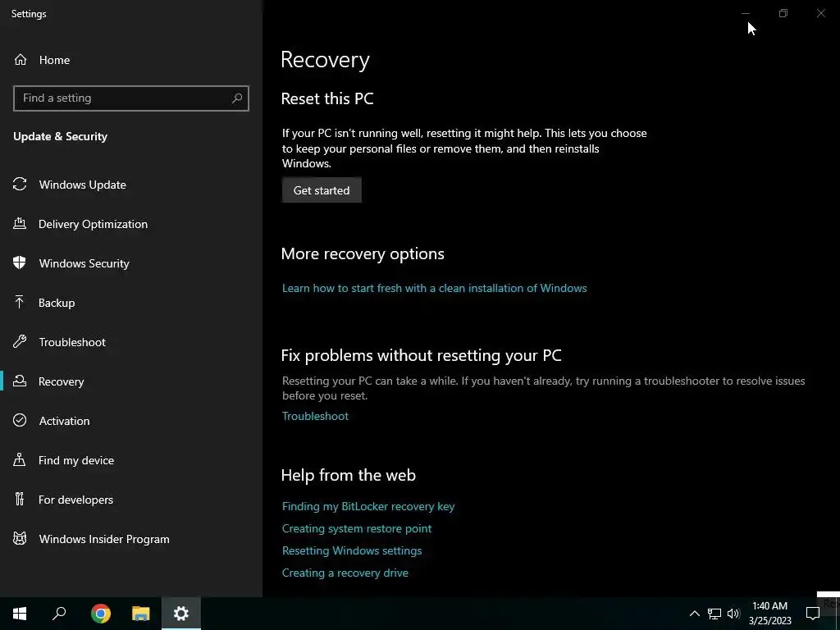Select Delivery Optimization in the sidebar
The height and width of the screenshot is (630, 840).
pyautogui.click(x=94, y=224)
